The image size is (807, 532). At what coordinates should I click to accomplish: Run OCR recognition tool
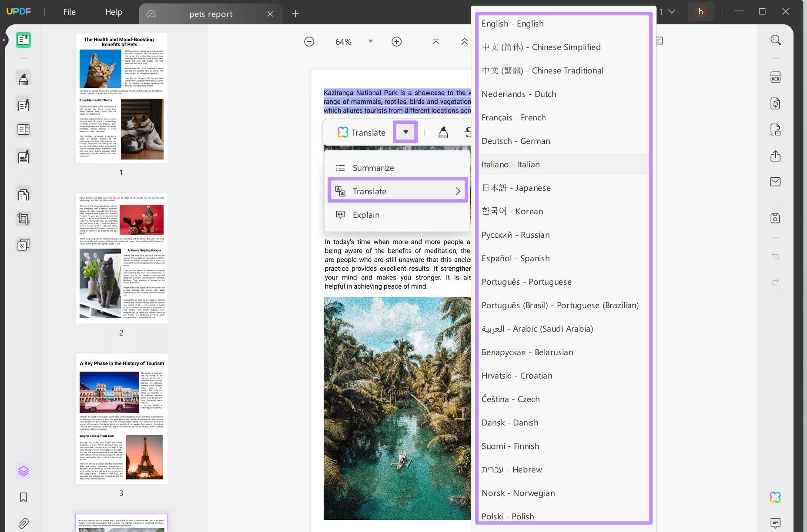pos(775,77)
